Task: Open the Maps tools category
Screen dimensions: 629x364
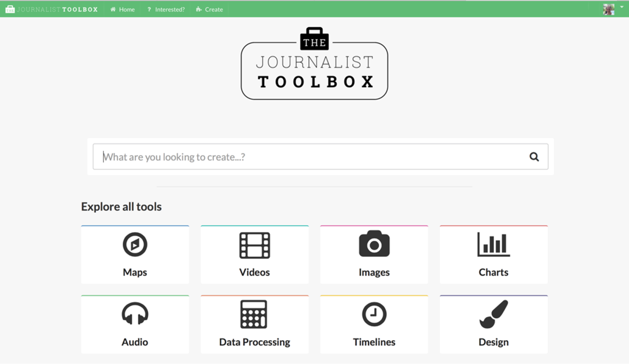Action: [x=135, y=254]
